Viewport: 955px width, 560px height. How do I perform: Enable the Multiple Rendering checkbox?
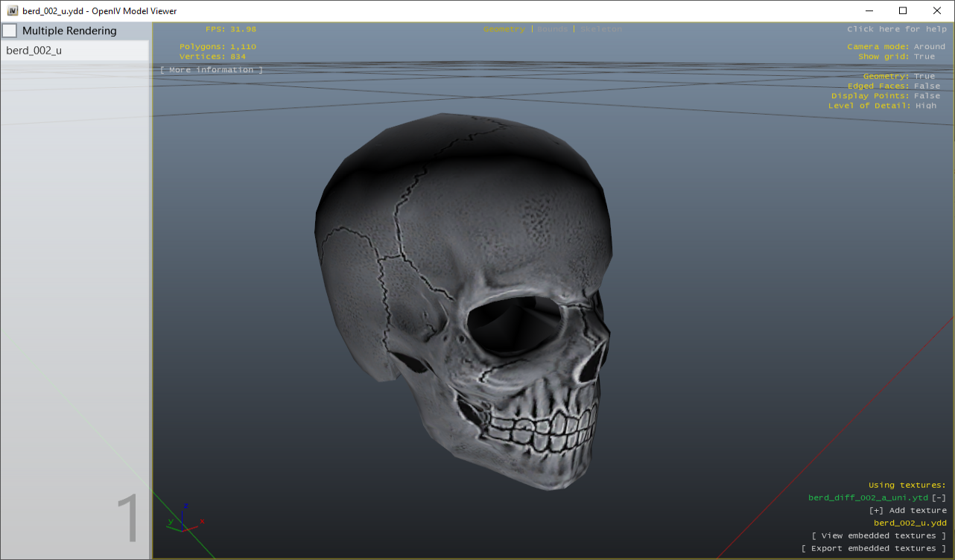coord(10,31)
